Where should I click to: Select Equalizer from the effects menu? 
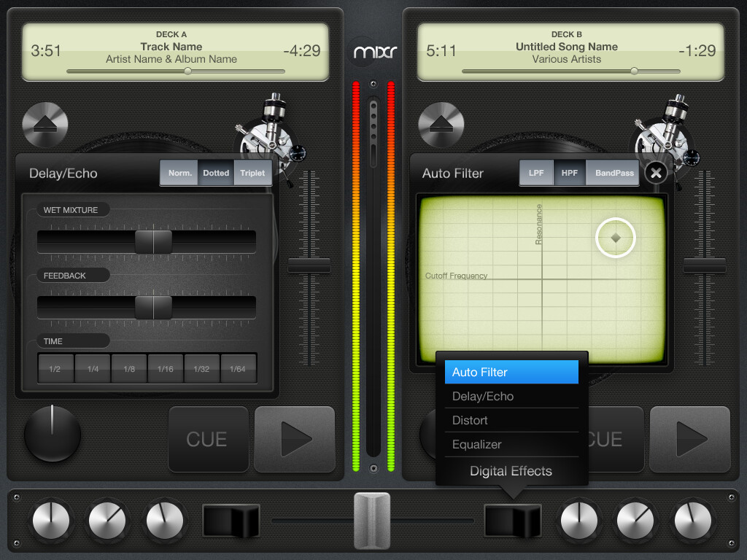coord(511,444)
